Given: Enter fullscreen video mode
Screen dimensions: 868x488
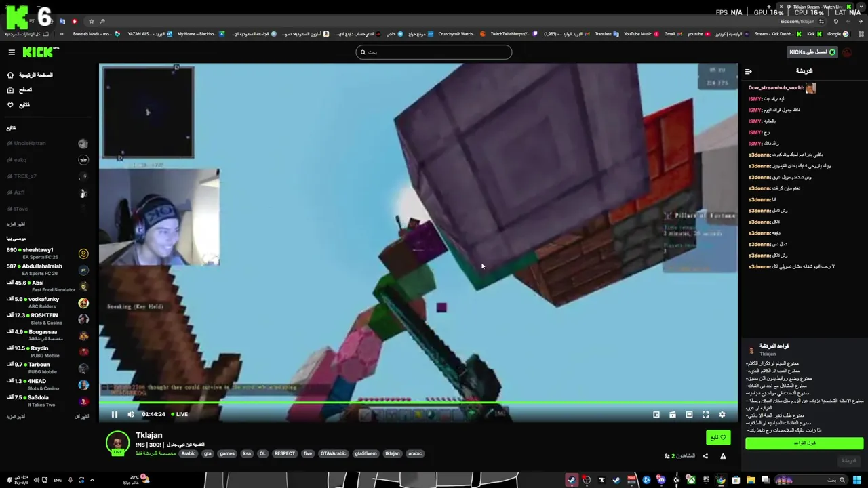Looking at the screenshot, I should 706,414.
